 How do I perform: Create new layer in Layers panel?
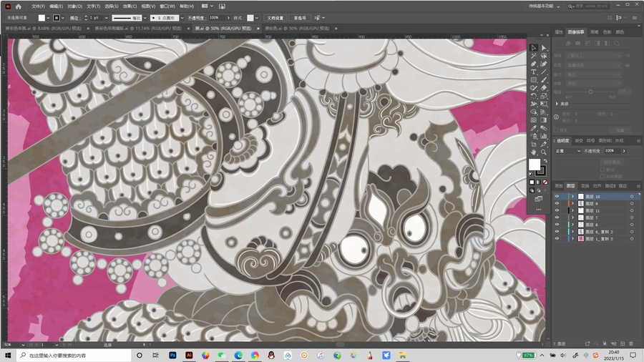(x=623, y=343)
